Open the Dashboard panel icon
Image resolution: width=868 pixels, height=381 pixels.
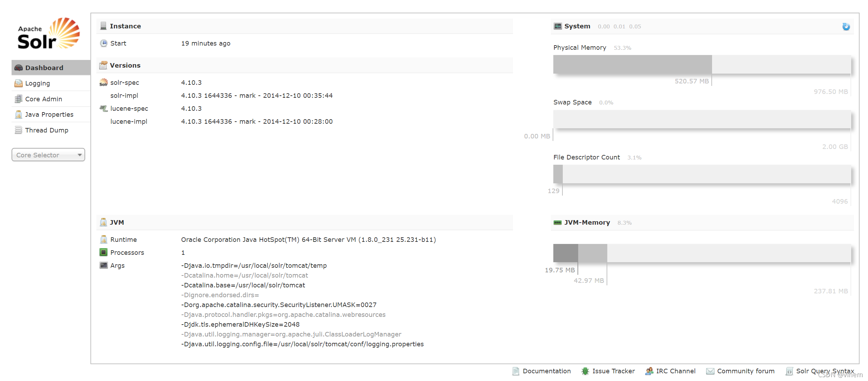[x=18, y=68]
